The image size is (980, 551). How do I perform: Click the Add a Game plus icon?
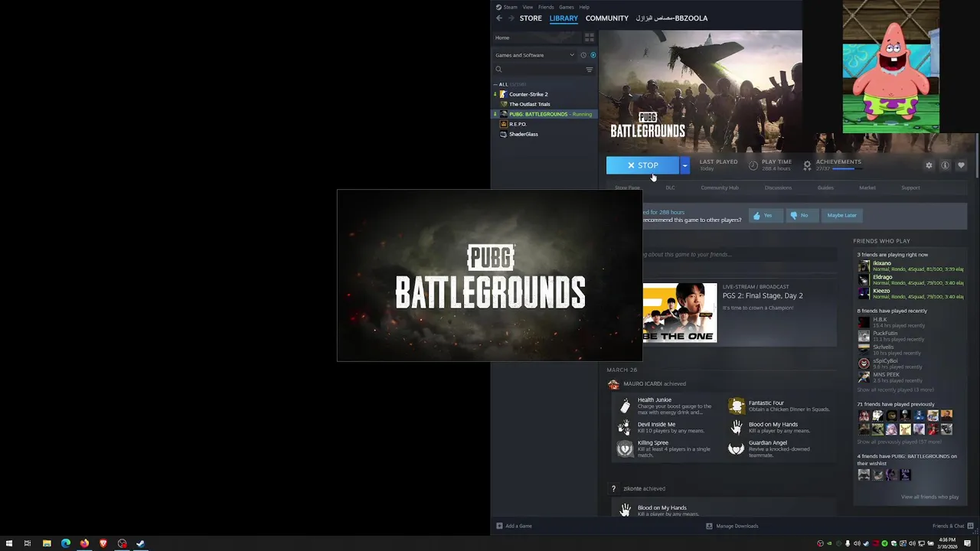pos(499,526)
